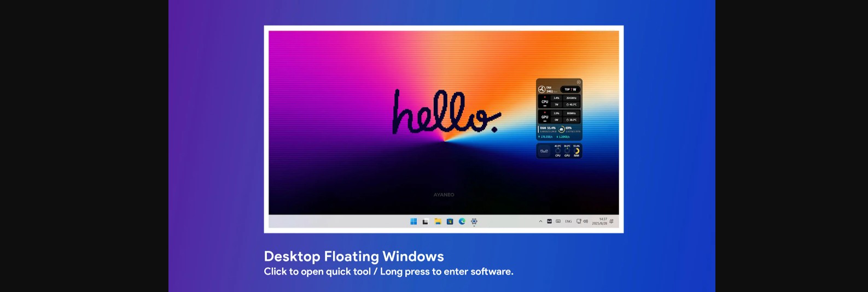Open Microsoft Store from the taskbar

coord(450,221)
